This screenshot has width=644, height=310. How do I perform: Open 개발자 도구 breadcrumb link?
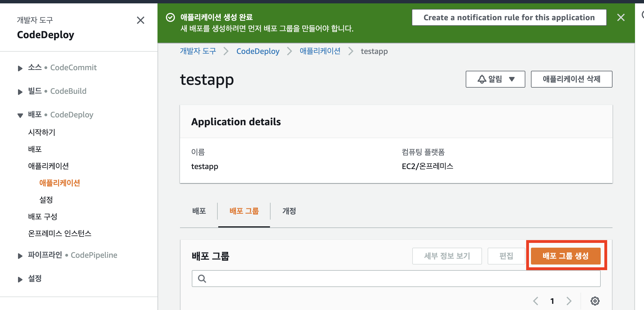tap(198, 51)
